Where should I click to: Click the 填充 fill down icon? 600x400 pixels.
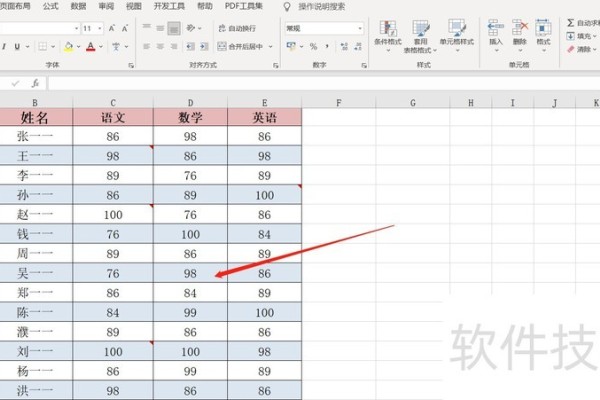pos(570,36)
